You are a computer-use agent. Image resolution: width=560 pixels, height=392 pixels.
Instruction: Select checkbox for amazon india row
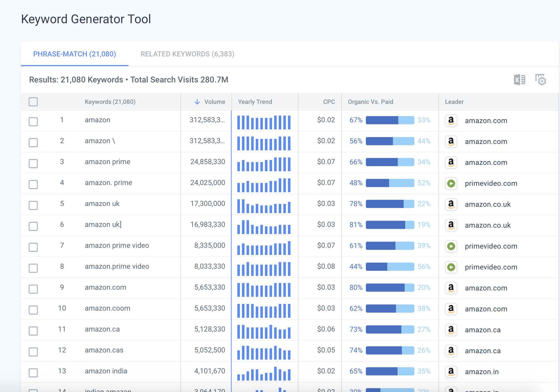33,373
